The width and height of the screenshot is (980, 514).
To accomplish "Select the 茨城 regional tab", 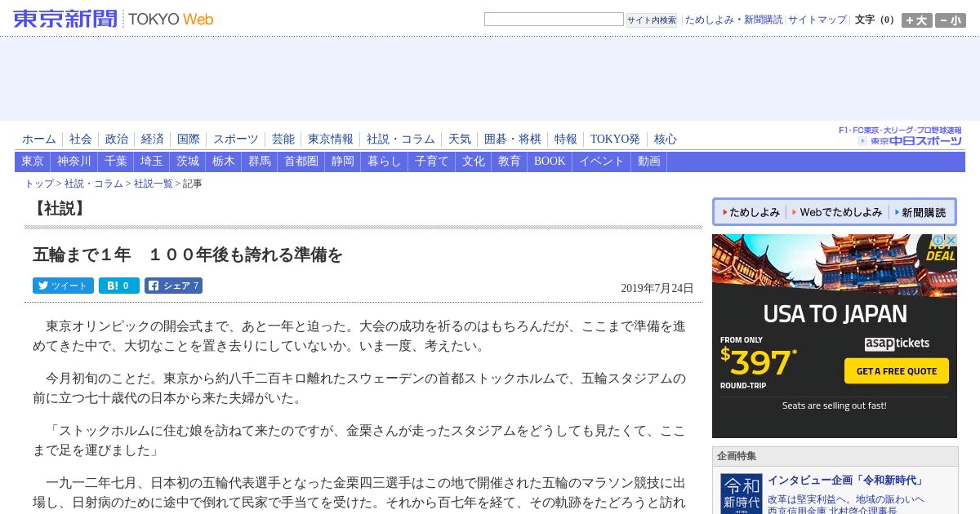I will (188, 162).
